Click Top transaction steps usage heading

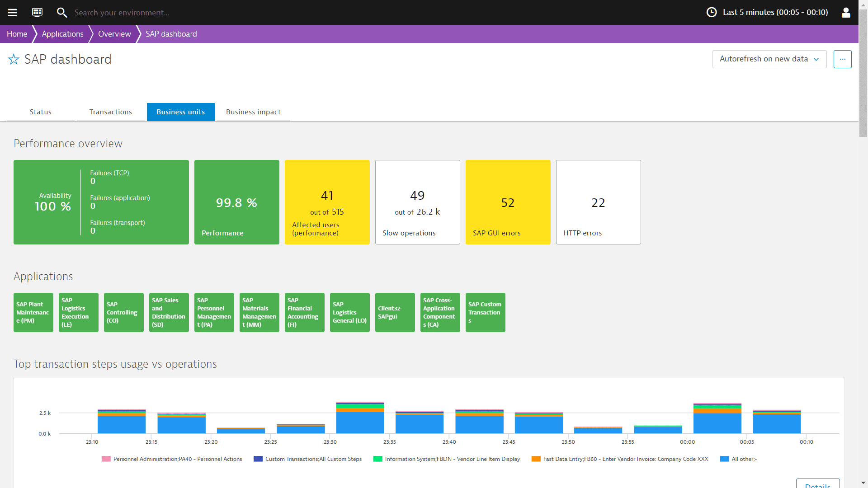tap(115, 364)
